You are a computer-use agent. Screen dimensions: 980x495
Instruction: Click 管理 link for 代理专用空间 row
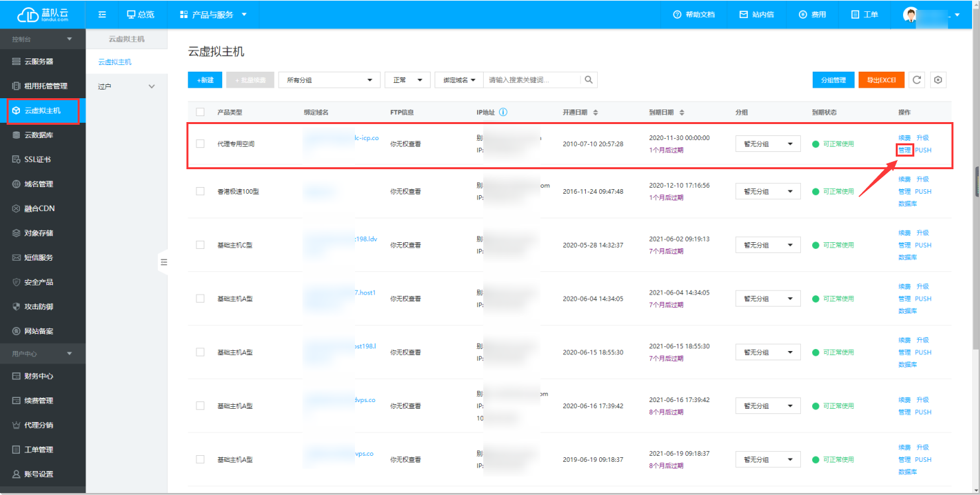point(904,150)
